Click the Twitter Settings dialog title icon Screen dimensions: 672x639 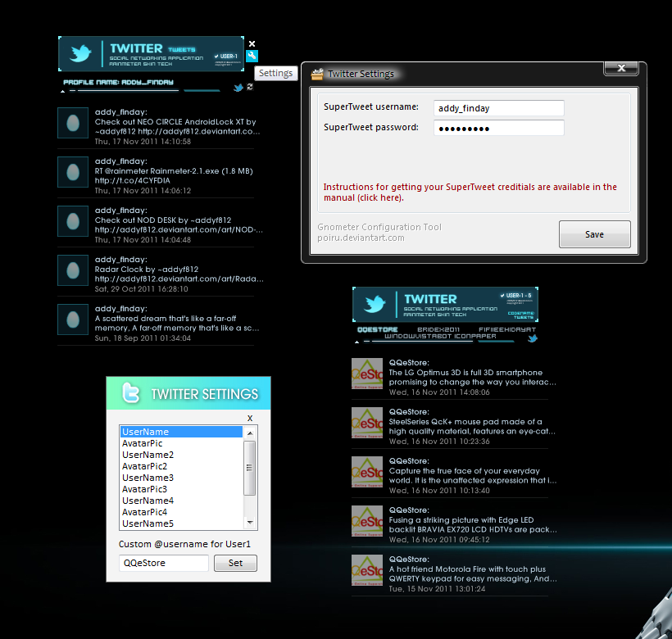(317, 74)
